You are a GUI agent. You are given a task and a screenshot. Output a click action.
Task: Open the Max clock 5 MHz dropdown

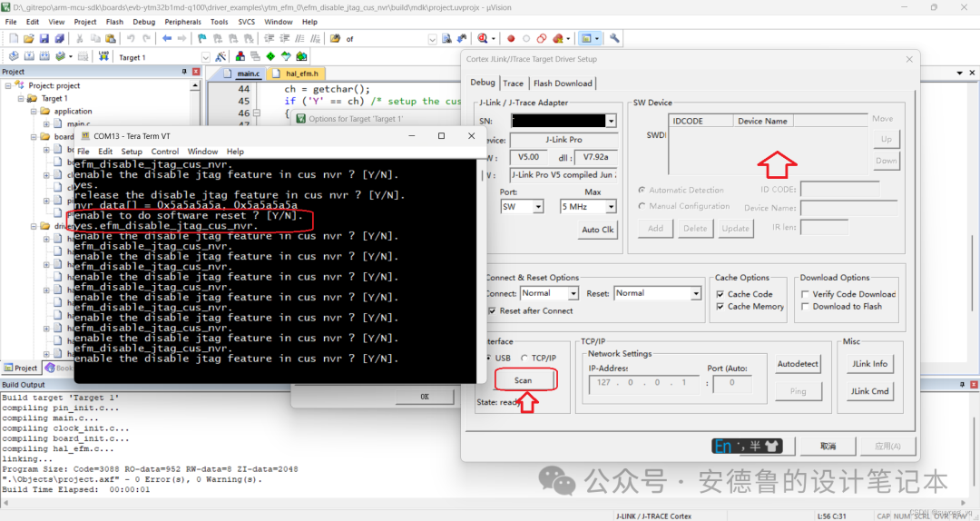612,207
